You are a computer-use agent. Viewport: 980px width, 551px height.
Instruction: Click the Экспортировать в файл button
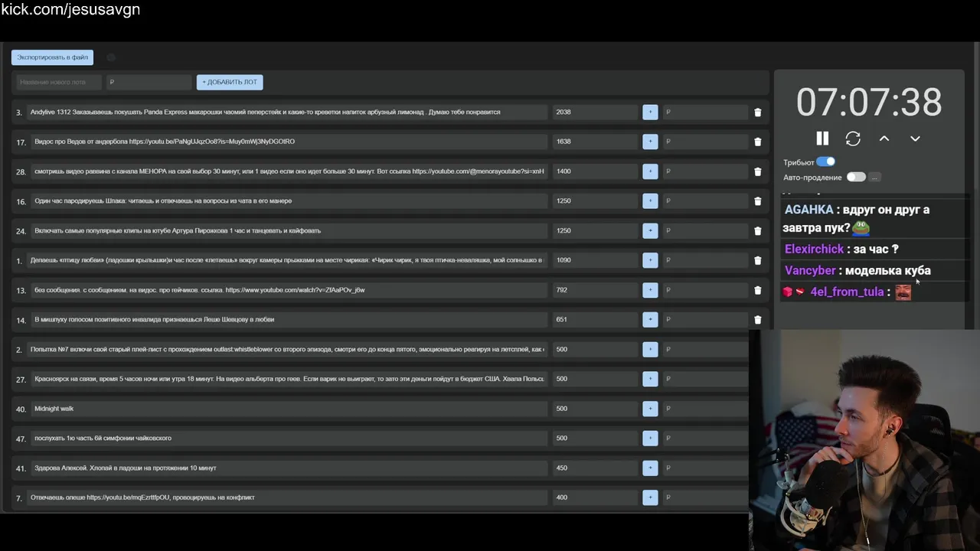[x=52, y=57]
